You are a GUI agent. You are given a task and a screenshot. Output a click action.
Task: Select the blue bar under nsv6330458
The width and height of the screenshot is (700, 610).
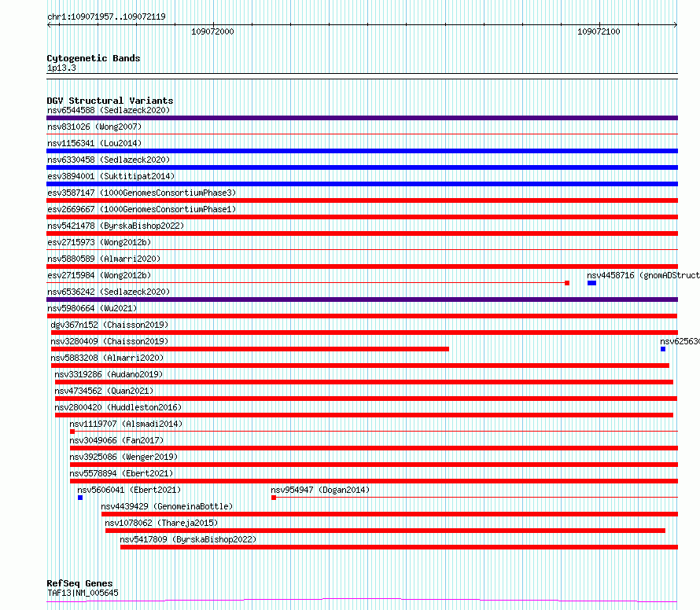(362, 167)
